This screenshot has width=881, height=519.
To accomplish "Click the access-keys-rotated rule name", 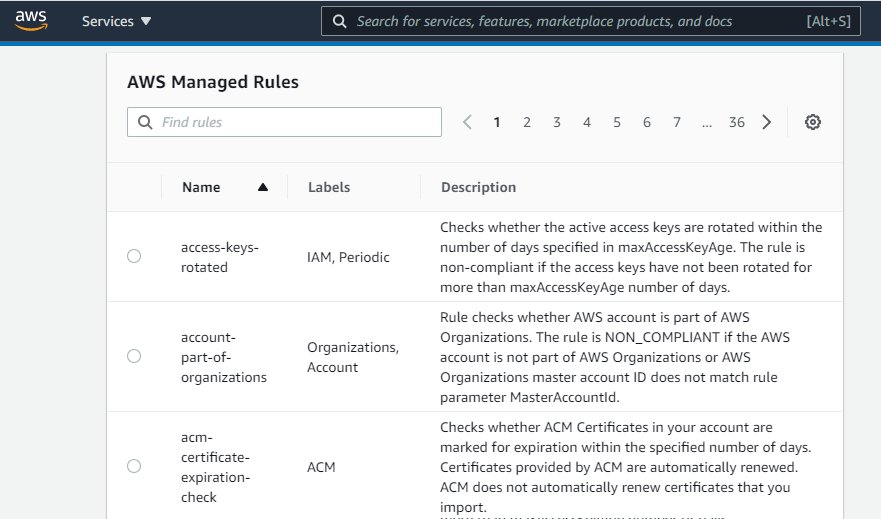I will 220,257.
